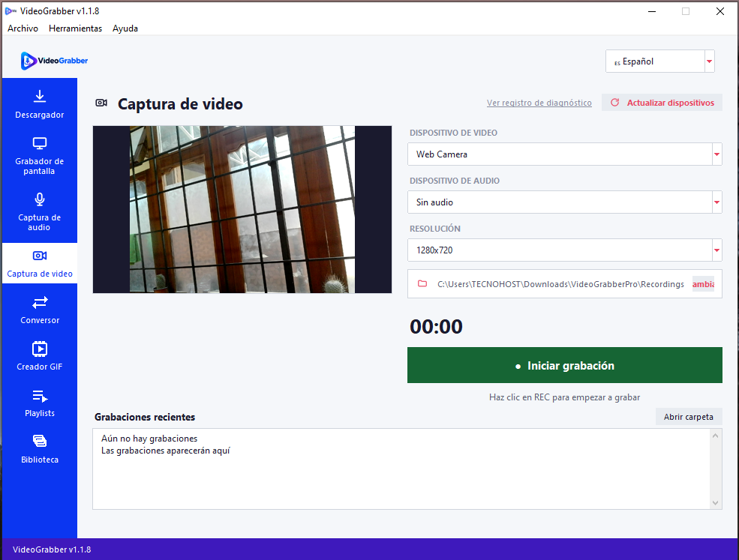Click the VideoGrabber title bar app icon

coord(11,10)
